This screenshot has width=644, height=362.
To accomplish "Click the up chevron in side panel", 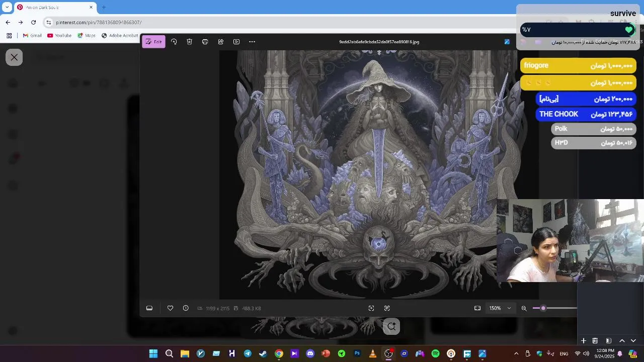I will [622, 341].
